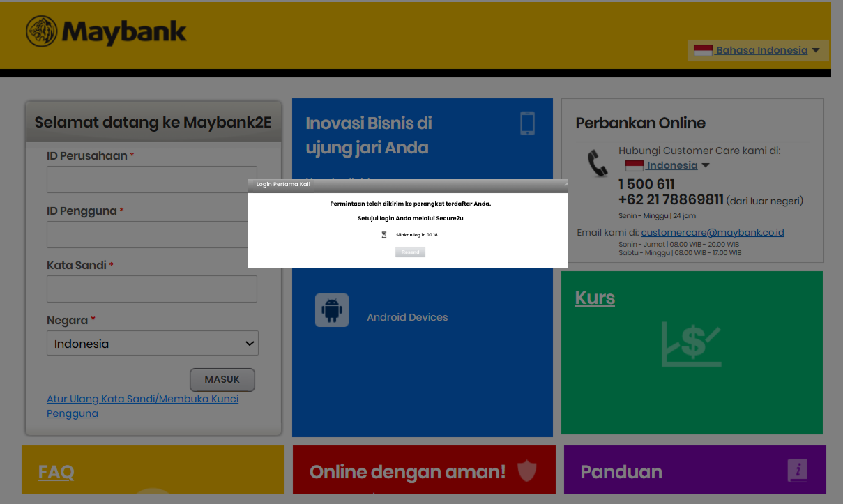Open Atur Ulang Kata Sandi link

click(142, 406)
